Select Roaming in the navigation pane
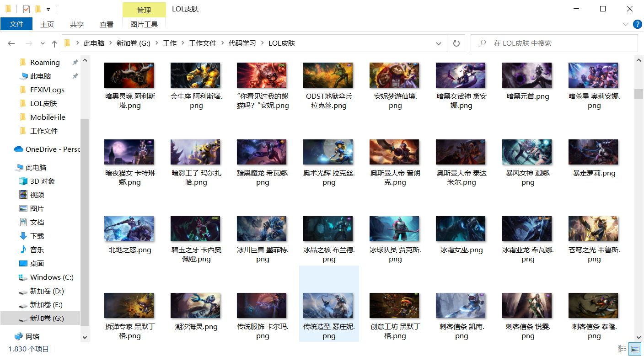Screen dimensions: 644x356 click(x=45, y=63)
